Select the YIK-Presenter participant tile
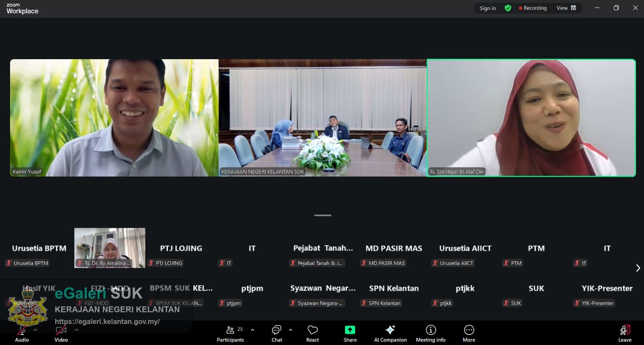Viewport: 644px width, 345px height. tap(607, 288)
